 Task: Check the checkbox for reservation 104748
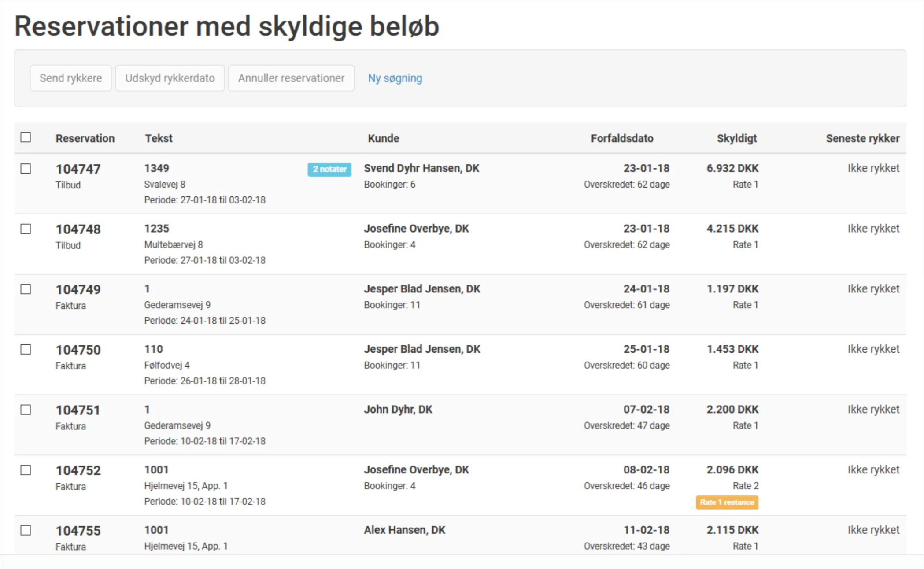click(26, 228)
